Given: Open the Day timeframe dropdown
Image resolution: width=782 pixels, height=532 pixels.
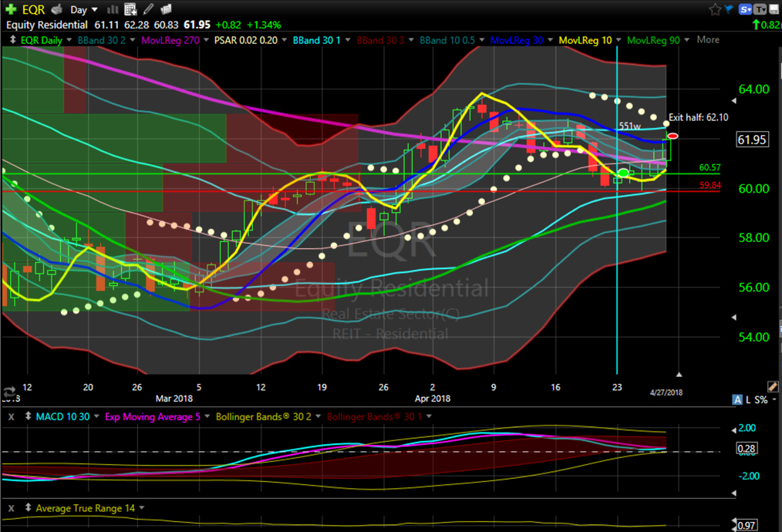Looking at the screenshot, I should [84, 9].
